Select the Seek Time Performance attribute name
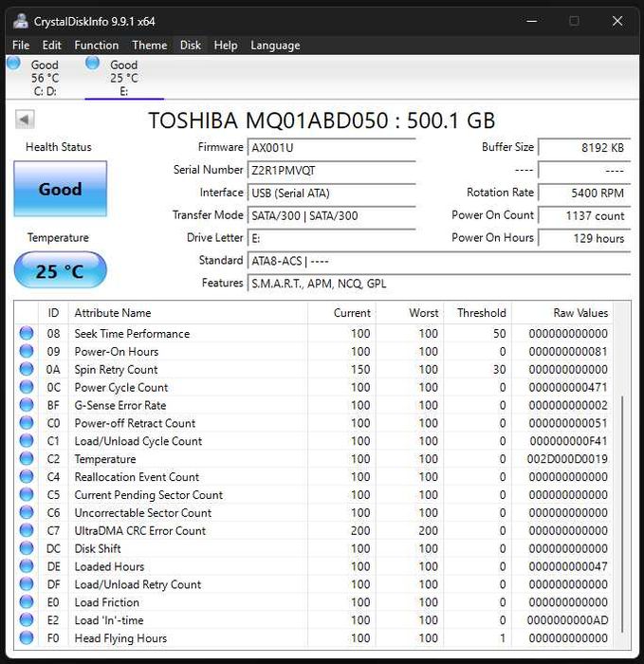The height and width of the screenshot is (664, 644). coord(132,334)
